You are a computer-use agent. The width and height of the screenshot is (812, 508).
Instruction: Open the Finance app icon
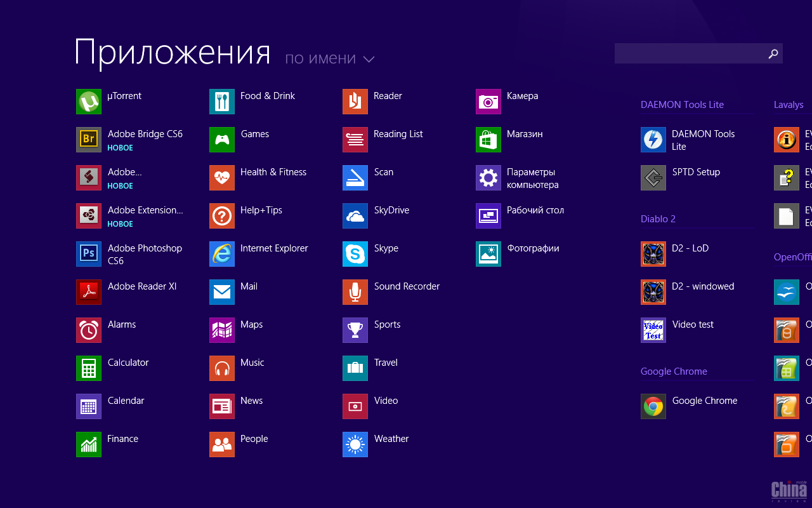click(89, 444)
